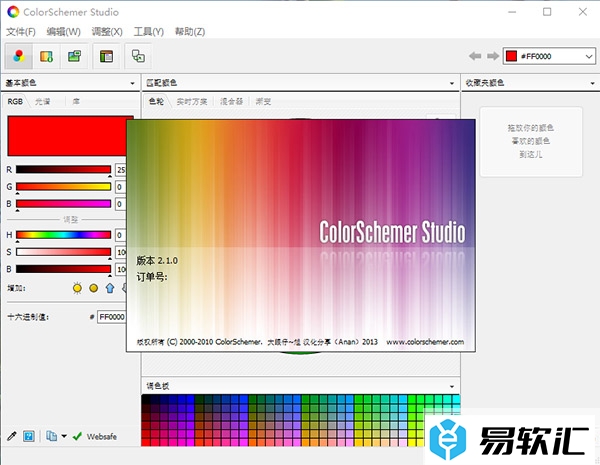Click the G green channel slider
The height and width of the screenshot is (465, 600).
tap(63, 187)
